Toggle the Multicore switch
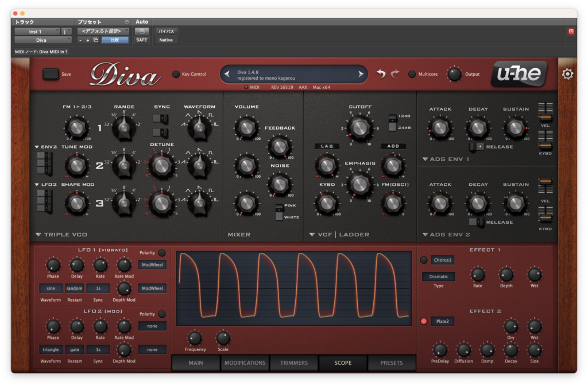 click(412, 74)
